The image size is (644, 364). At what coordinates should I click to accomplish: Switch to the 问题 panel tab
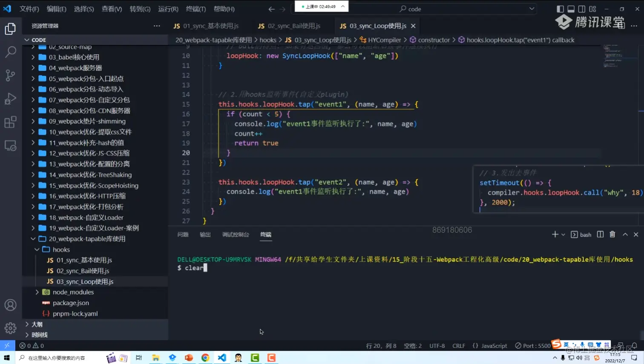(x=183, y=234)
